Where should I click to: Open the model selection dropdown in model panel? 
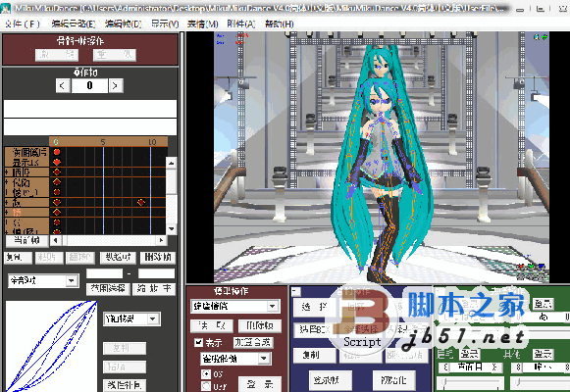[x=235, y=307]
